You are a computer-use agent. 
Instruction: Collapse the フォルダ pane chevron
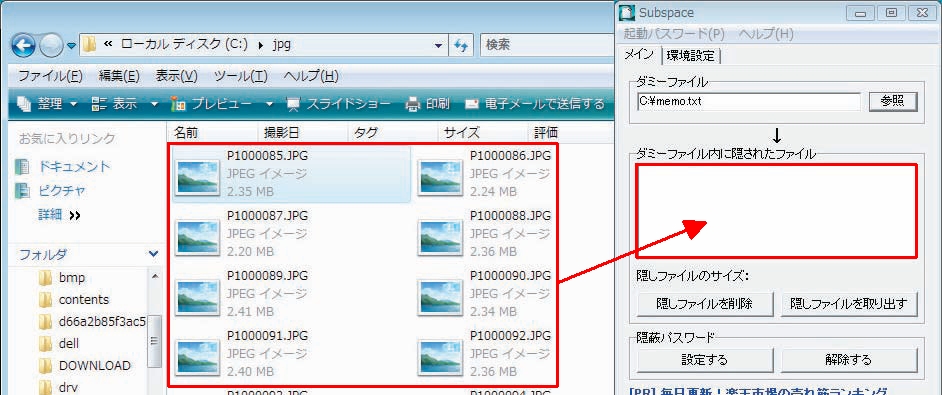coord(153,254)
